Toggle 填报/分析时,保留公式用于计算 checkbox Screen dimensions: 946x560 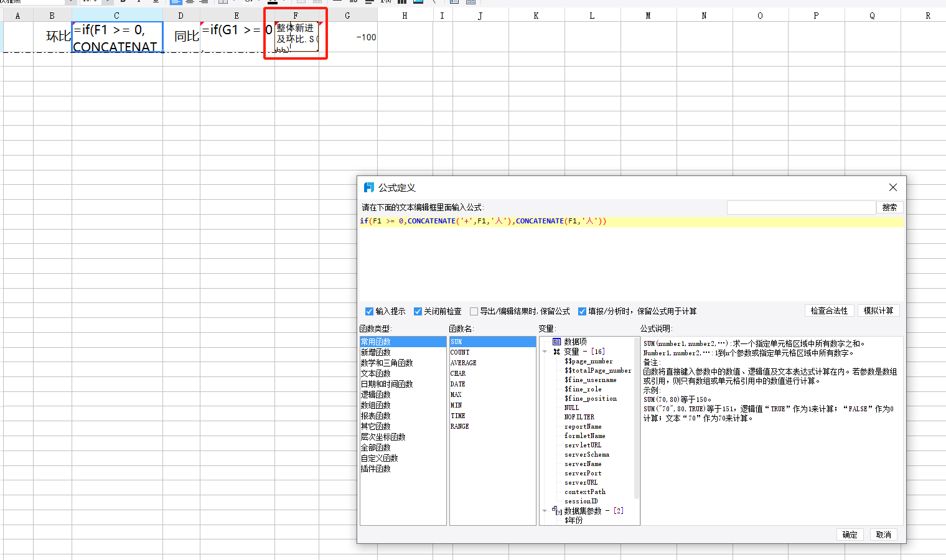tap(582, 311)
